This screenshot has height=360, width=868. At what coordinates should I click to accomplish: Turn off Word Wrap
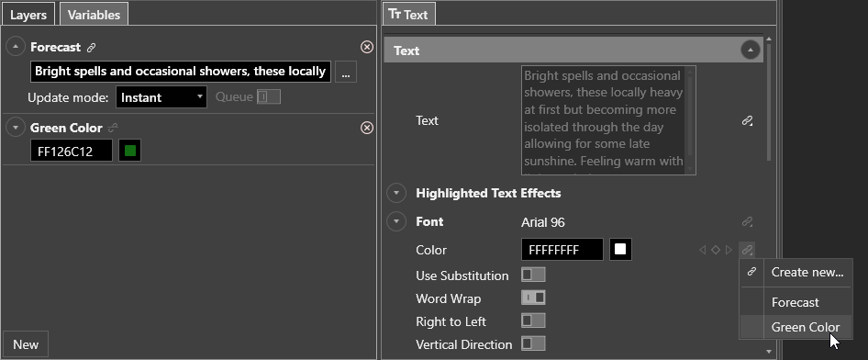click(x=533, y=298)
